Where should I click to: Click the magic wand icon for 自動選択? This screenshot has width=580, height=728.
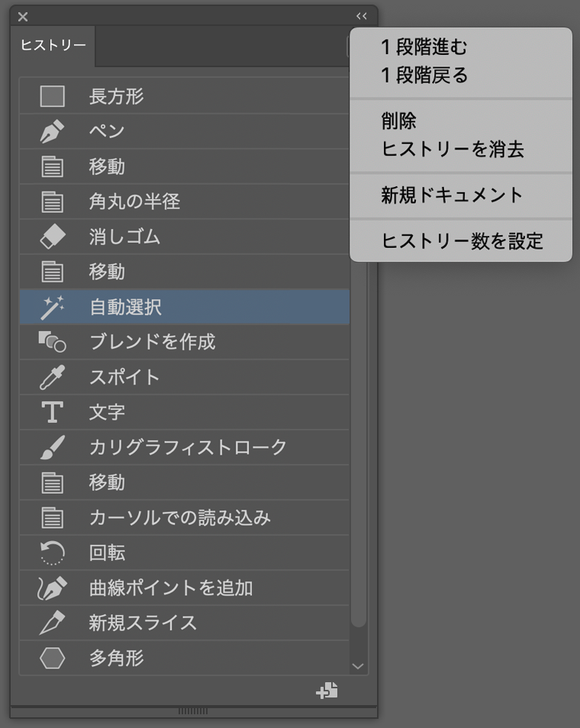[52, 308]
